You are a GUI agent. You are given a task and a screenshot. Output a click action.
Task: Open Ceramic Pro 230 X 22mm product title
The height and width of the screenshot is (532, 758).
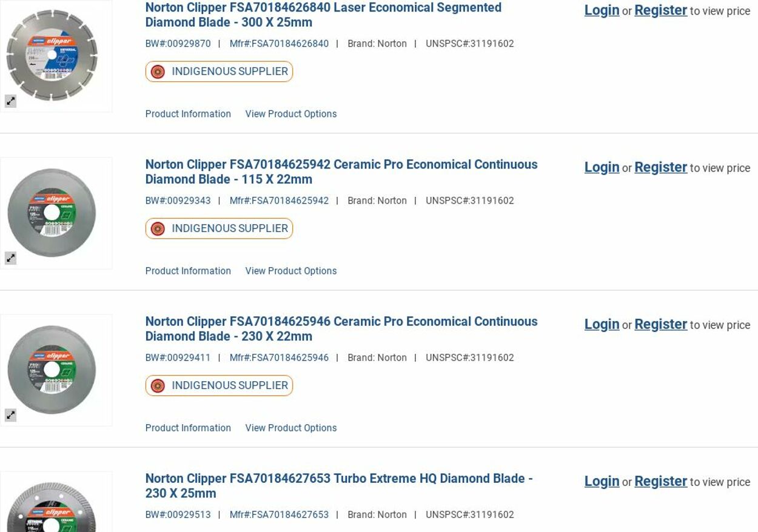click(x=341, y=328)
